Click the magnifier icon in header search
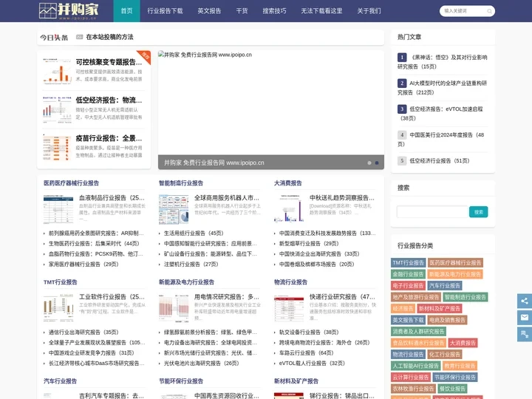 [x=489, y=11]
